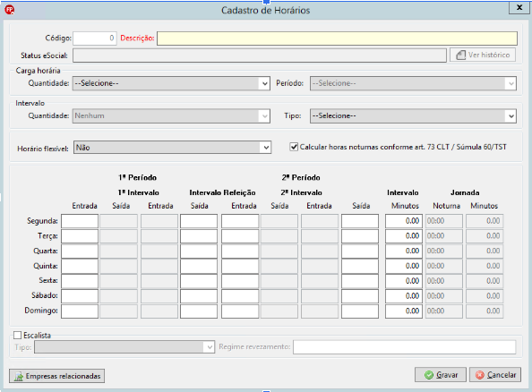Toggle the Calcular horas noturnas checkbox
Viewport: 532px width, 392px height.
tap(294, 147)
